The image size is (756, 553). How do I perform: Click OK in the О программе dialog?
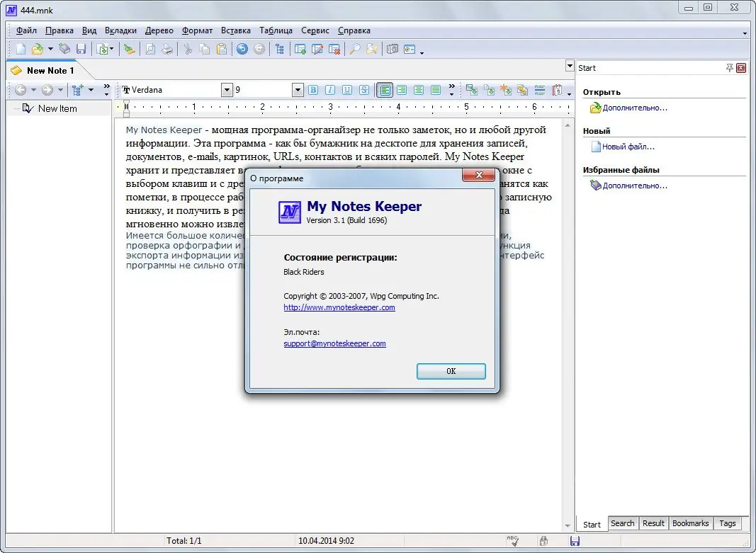click(x=451, y=371)
